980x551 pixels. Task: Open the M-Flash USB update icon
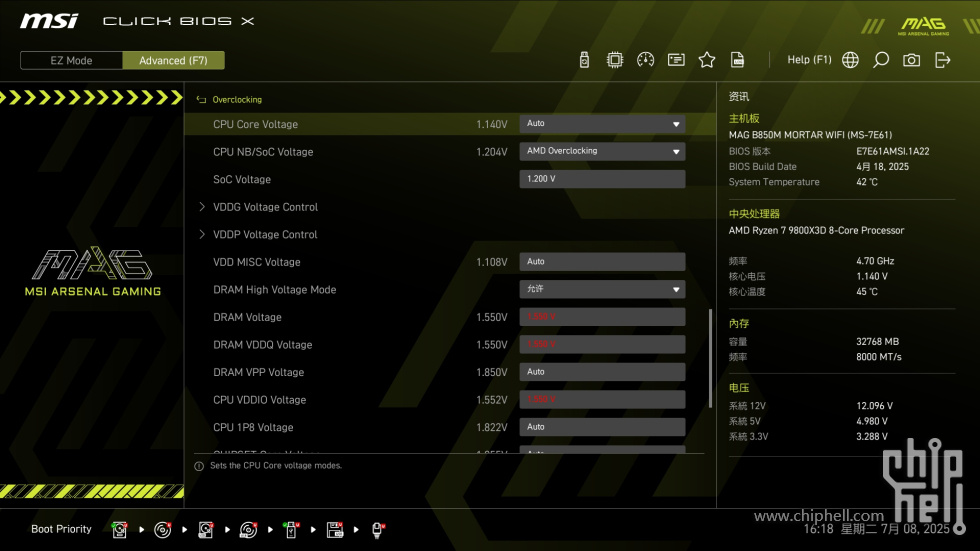pos(584,60)
